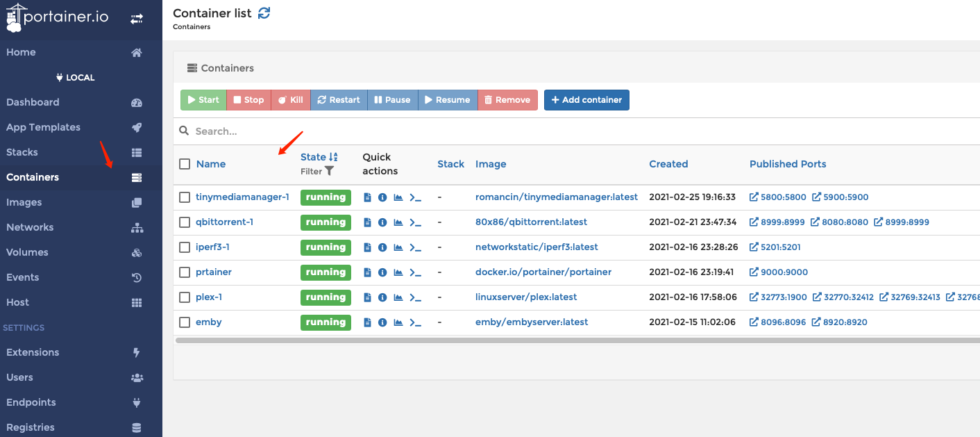Select all containers with header checkbox
Screen dimensions: 980x437
(185, 164)
